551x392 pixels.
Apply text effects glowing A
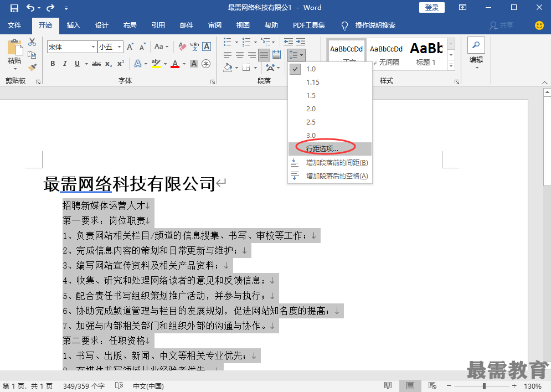point(138,64)
